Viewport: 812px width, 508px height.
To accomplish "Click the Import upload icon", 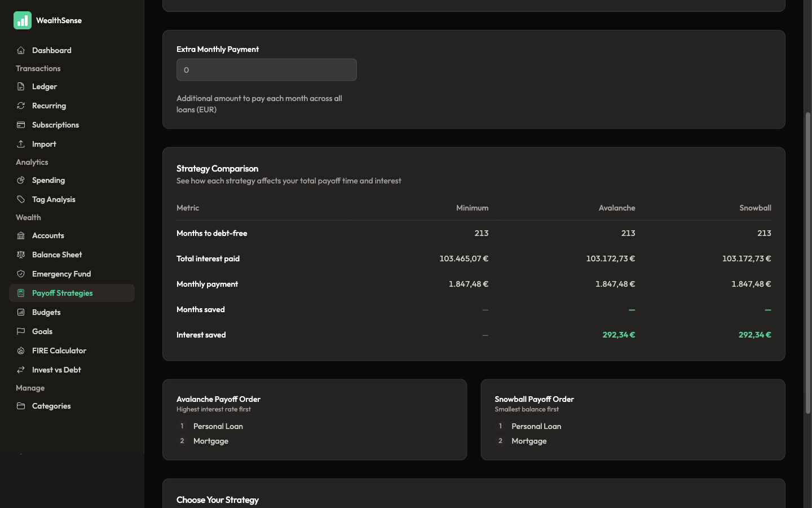I will pyautogui.click(x=21, y=144).
